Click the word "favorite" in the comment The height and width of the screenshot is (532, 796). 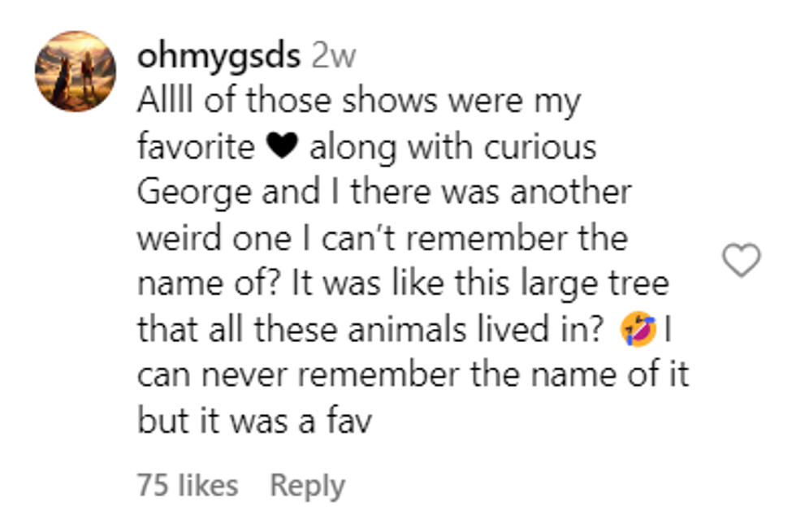[x=195, y=148]
